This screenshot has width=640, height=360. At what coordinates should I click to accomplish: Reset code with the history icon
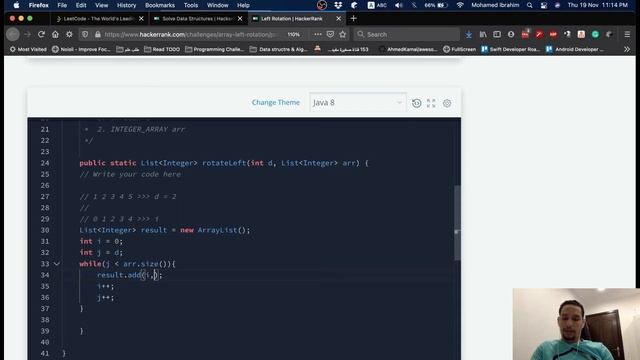[x=416, y=103]
